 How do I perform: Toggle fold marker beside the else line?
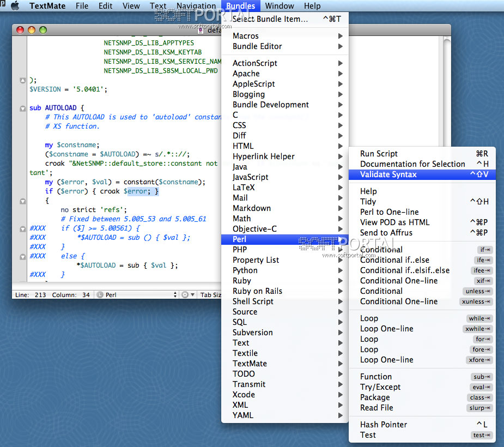tap(22, 257)
